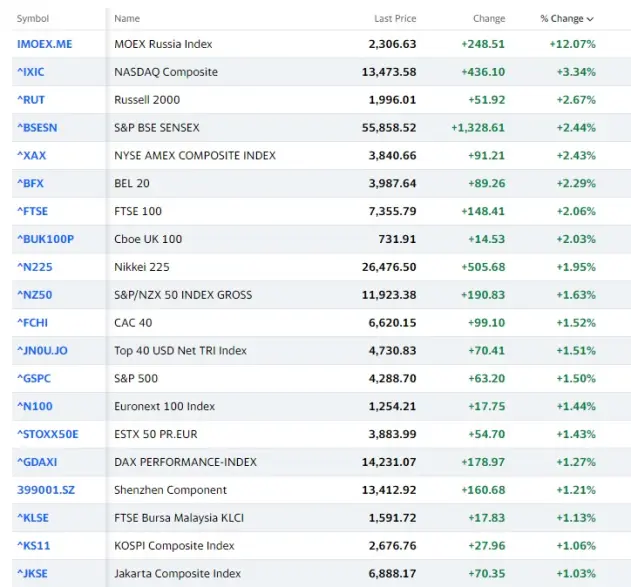Click last price 2,306.63

pyautogui.click(x=392, y=44)
